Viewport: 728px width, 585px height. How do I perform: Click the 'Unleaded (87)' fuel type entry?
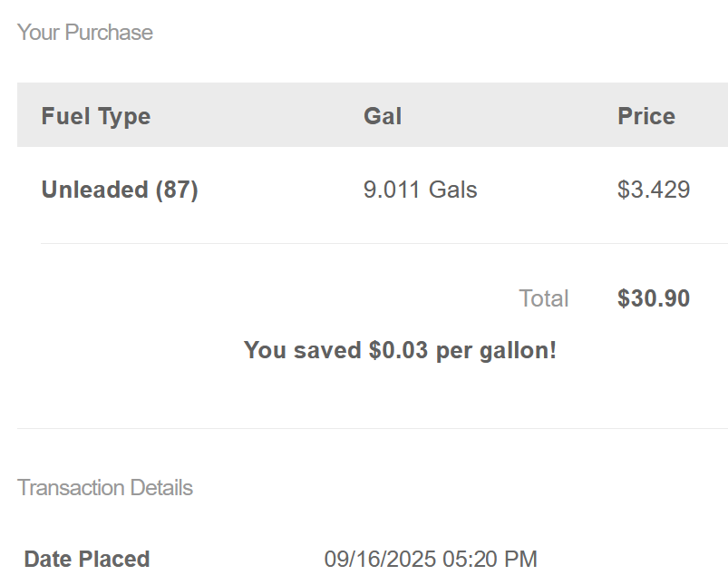120,190
